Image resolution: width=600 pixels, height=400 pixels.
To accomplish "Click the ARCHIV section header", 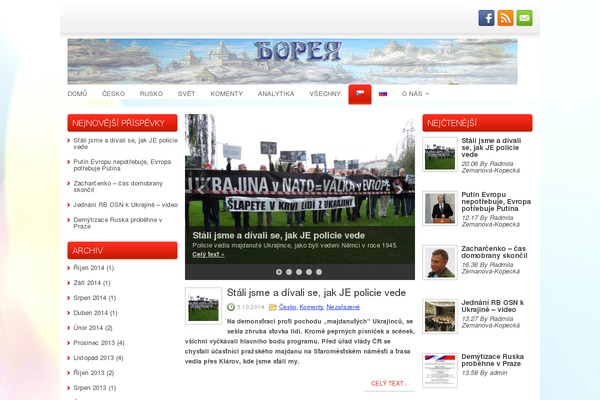I will coord(122,250).
